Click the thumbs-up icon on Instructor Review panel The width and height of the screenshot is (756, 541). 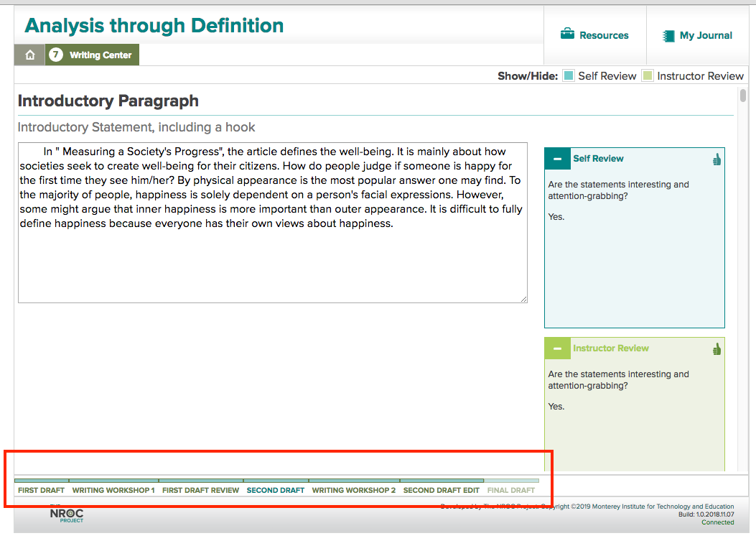pos(716,349)
